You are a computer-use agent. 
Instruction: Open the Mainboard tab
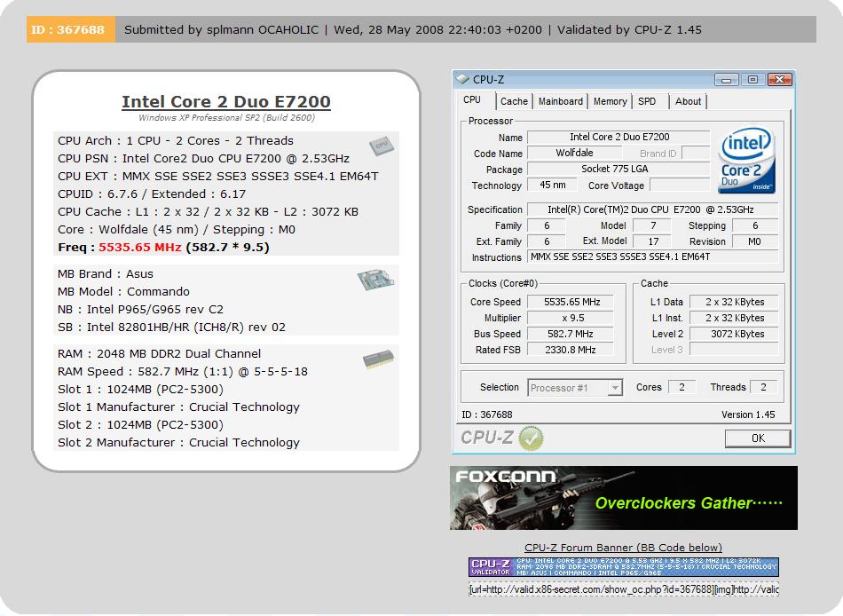point(561,101)
